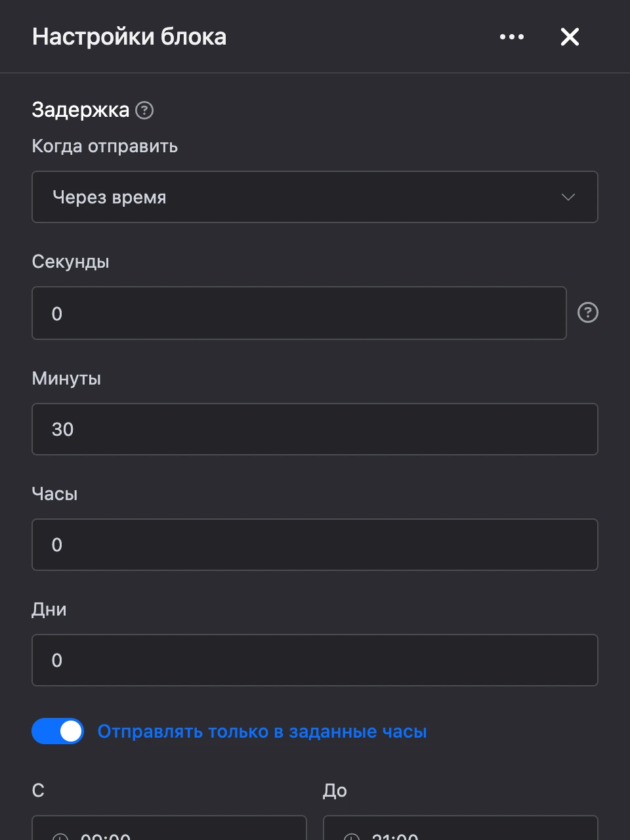Screen dimensions: 630x840
Task: Click the help icon beside Задержка
Action: pos(144,110)
